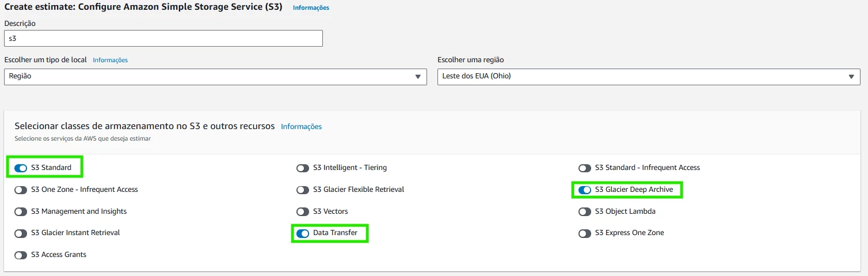Disable the Data Transfer toggle
The width and height of the screenshot is (868, 276).
(303, 233)
